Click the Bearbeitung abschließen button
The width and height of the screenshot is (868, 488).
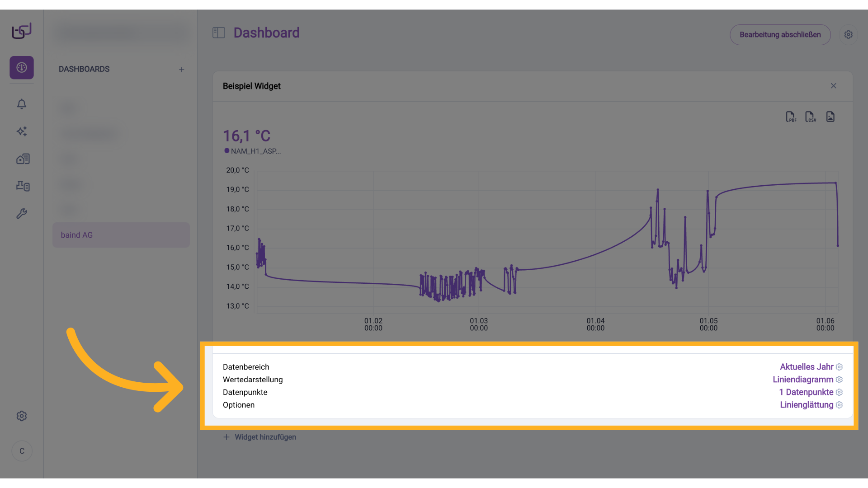pyautogui.click(x=780, y=34)
